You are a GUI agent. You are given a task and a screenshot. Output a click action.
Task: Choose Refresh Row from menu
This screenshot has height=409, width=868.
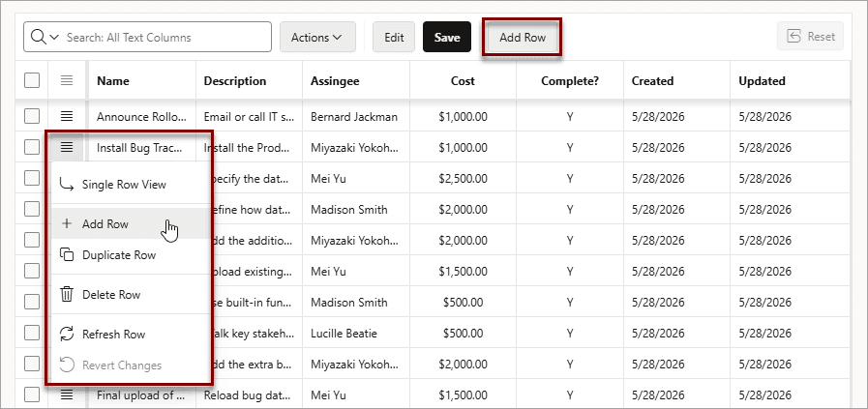(131, 334)
